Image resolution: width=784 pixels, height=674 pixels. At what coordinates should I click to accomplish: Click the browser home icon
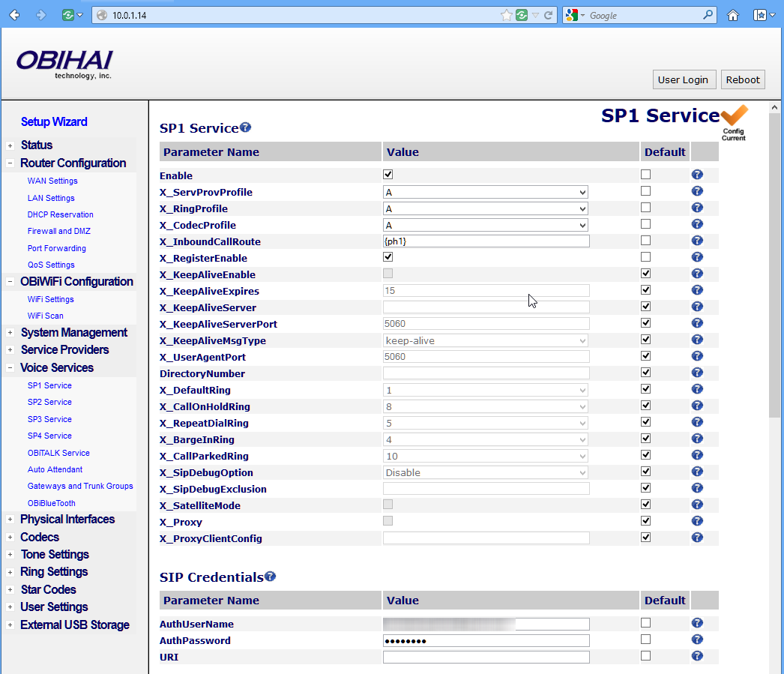(x=733, y=15)
